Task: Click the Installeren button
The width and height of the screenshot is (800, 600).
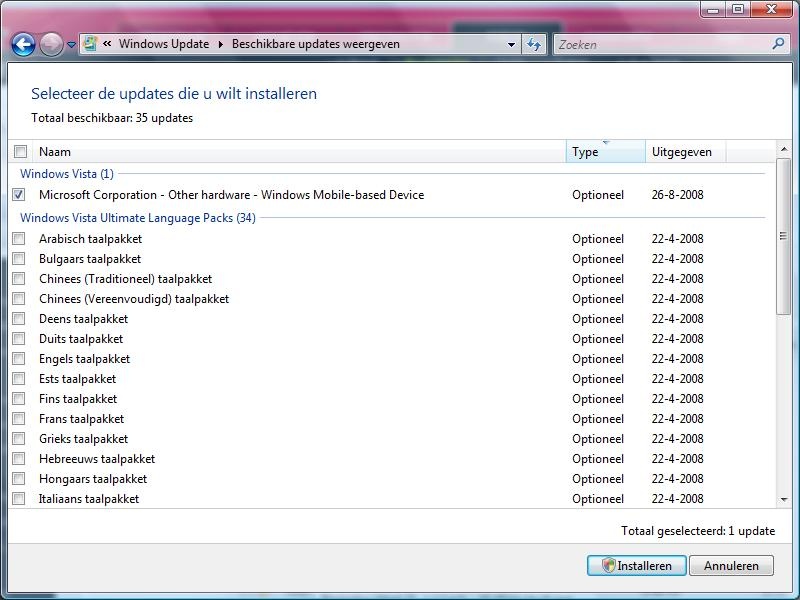Action: pos(636,566)
